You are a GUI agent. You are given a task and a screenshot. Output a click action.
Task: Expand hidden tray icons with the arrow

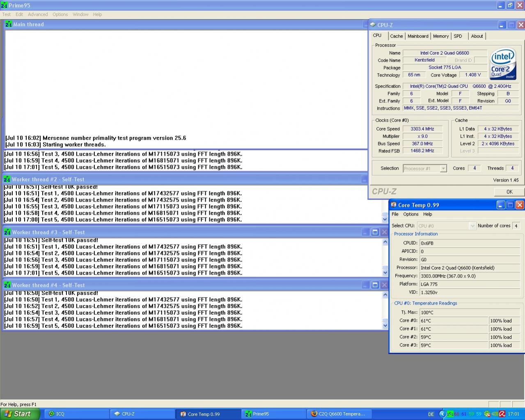[x=442, y=414]
